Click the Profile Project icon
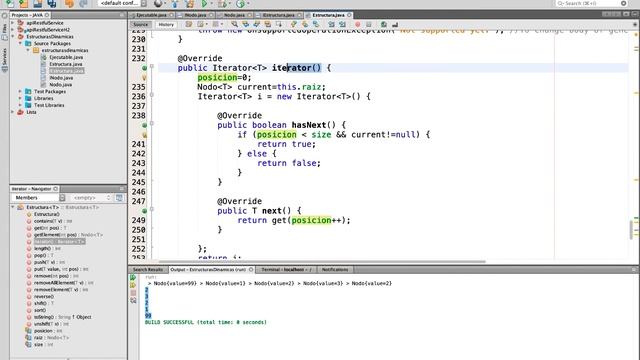This screenshot has height=360, width=640. [x=240, y=4]
